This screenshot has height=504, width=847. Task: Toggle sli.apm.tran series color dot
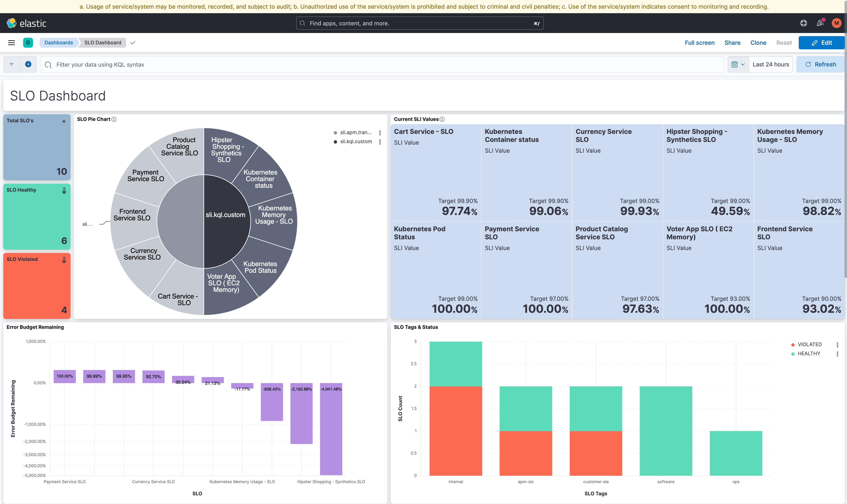click(335, 133)
